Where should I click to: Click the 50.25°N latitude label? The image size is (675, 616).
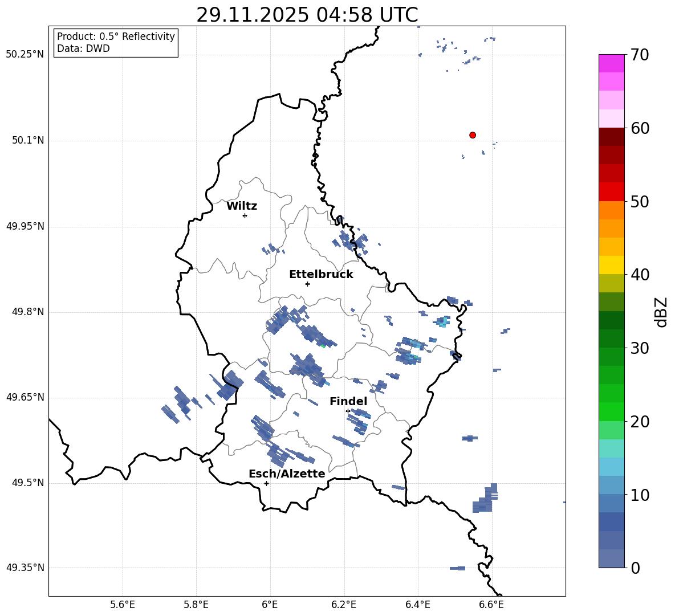tap(25, 55)
